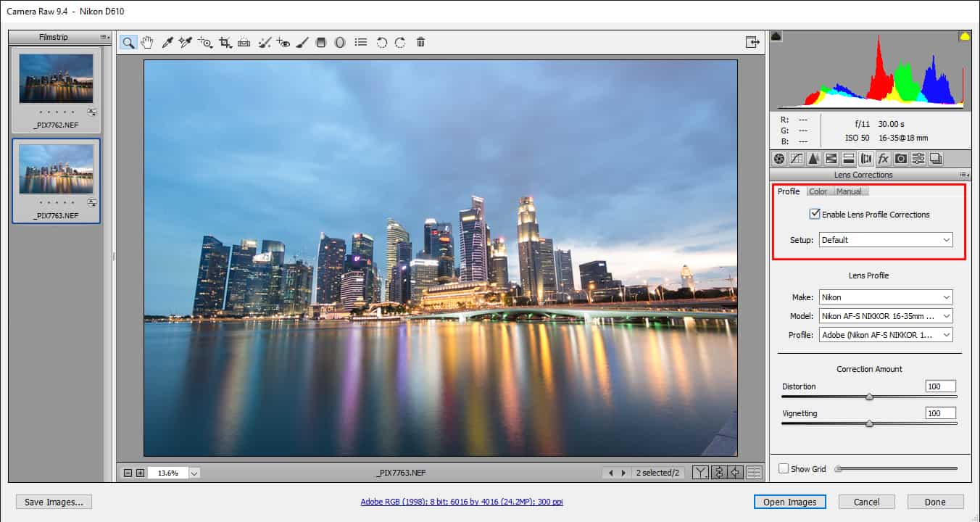Choose the Adjustment Brush tool
The height and width of the screenshot is (522, 980).
[302, 43]
